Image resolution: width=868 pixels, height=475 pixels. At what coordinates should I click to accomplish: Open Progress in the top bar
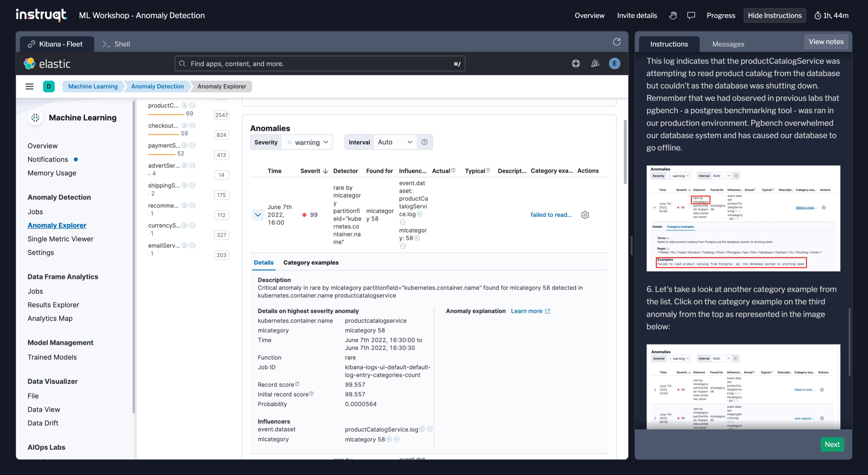(x=720, y=16)
